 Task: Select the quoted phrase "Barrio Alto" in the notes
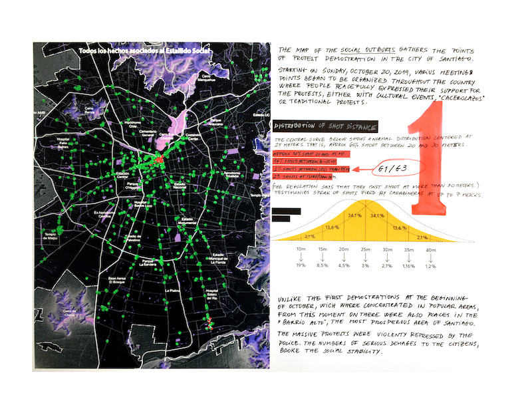point(303,322)
